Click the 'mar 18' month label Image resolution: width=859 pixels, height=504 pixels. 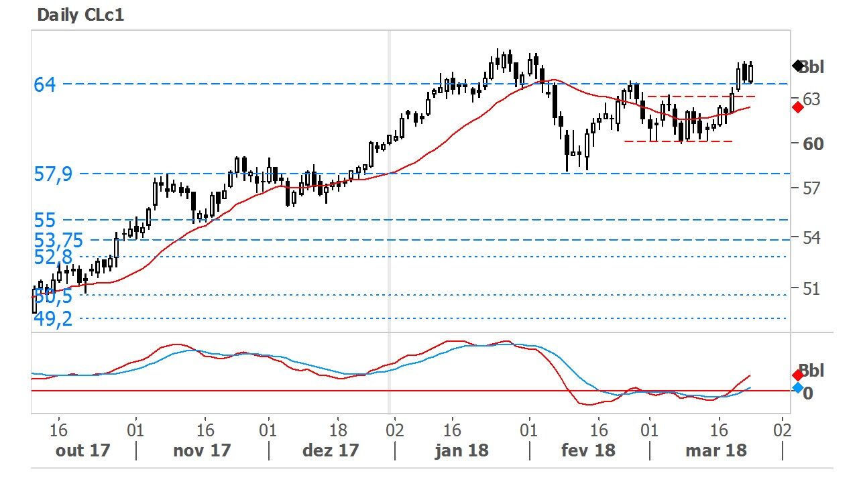(x=715, y=450)
